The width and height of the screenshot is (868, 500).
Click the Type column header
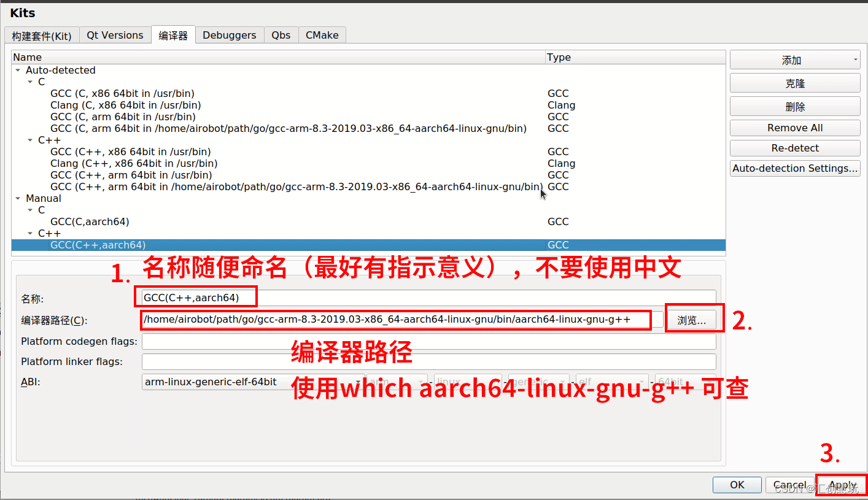pos(635,57)
